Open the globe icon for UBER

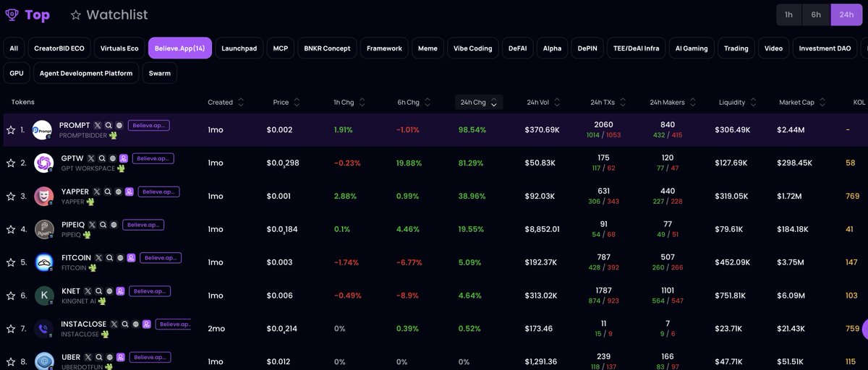[x=109, y=357]
